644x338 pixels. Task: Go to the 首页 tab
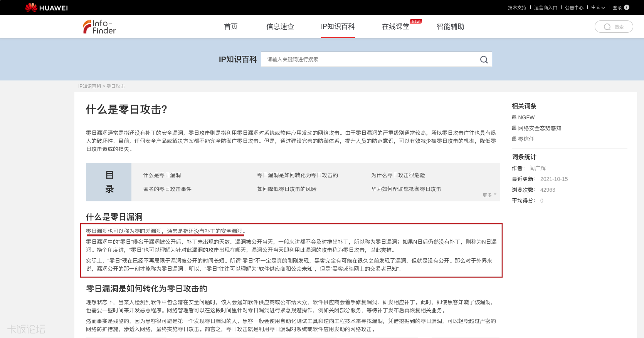click(231, 27)
